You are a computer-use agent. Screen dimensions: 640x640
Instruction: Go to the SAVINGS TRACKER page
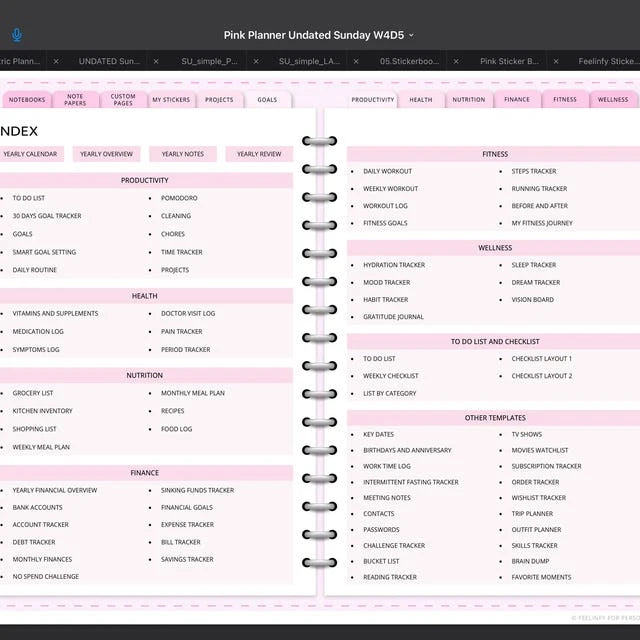[187, 559]
